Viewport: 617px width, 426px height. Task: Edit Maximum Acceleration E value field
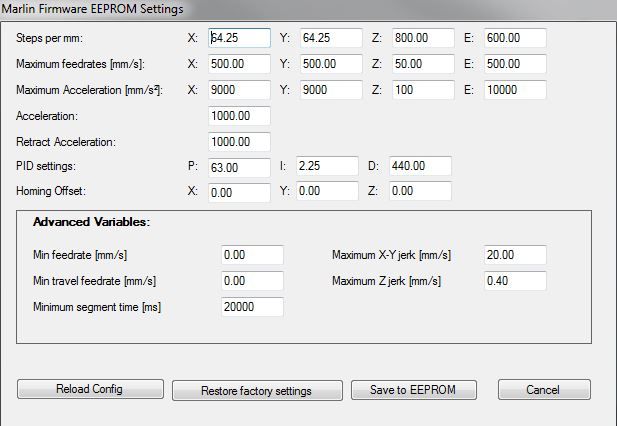coord(515,90)
